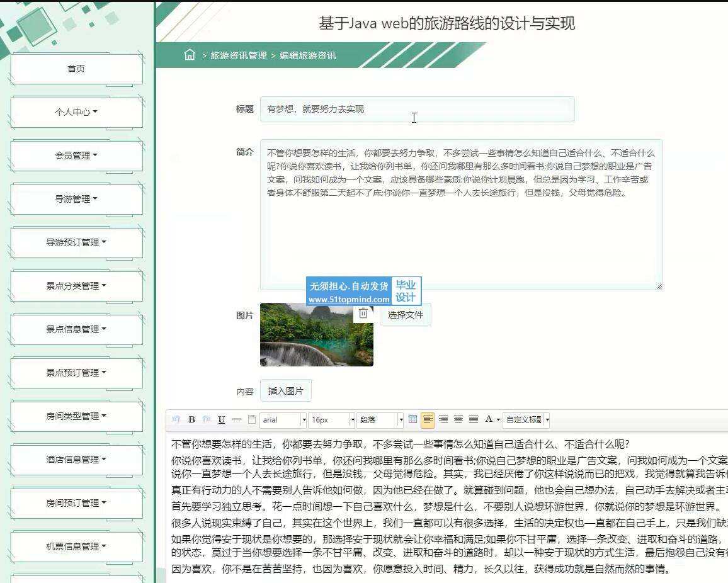Insert a horizontal line with the editor toolbar
The height and width of the screenshot is (583, 728).
pos(237,419)
